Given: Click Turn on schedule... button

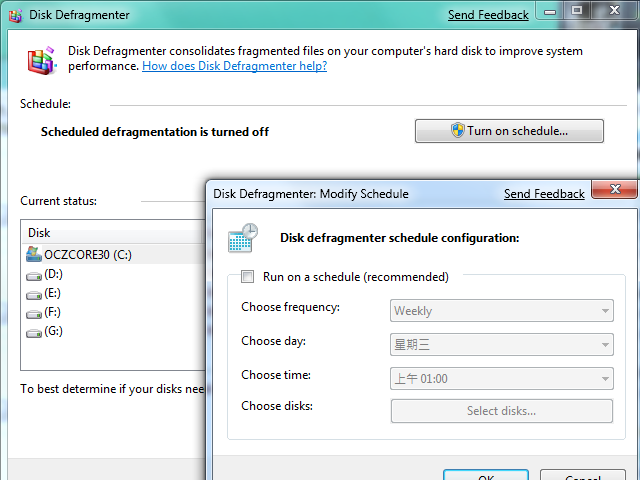Looking at the screenshot, I should coord(509,131).
